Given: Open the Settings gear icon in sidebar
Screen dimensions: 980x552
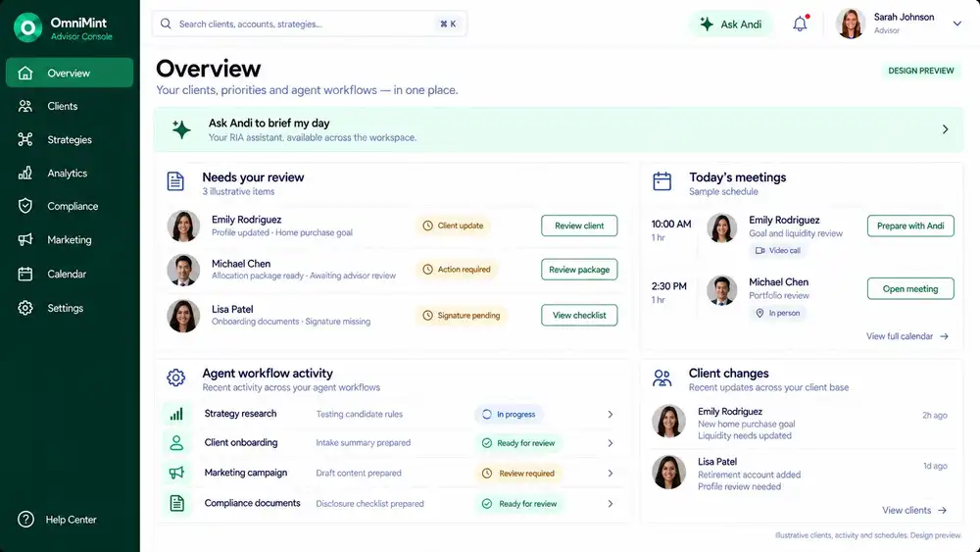Looking at the screenshot, I should (x=25, y=308).
